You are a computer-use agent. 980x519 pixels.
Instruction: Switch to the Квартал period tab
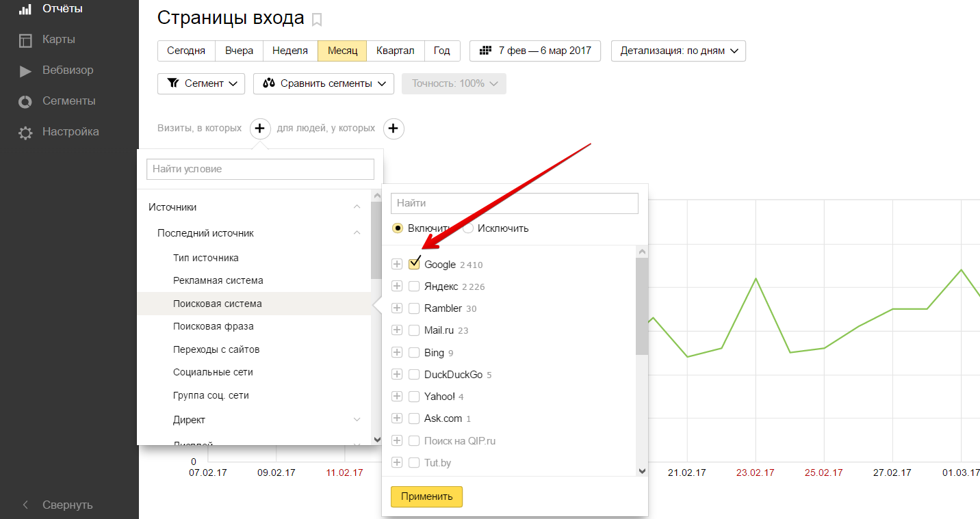395,51
